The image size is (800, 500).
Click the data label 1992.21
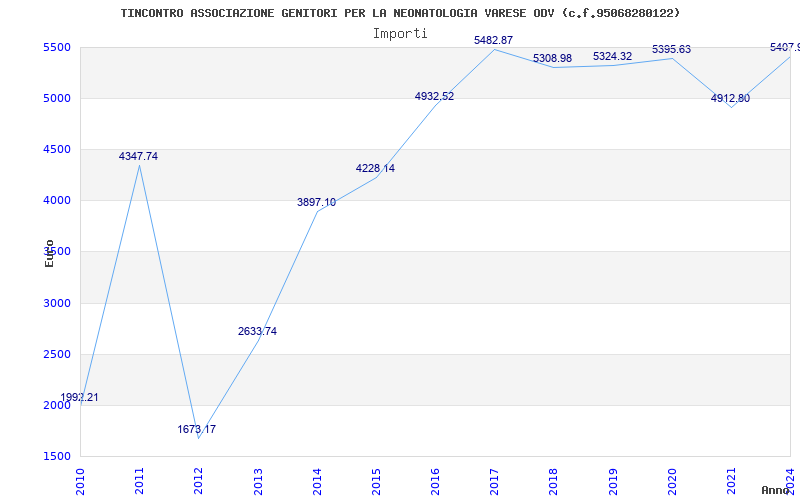point(79,397)
